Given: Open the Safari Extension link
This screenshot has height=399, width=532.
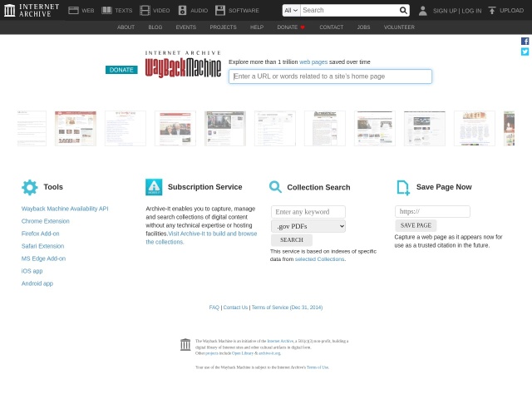Looking at the screenshot, I should [42, 246].
